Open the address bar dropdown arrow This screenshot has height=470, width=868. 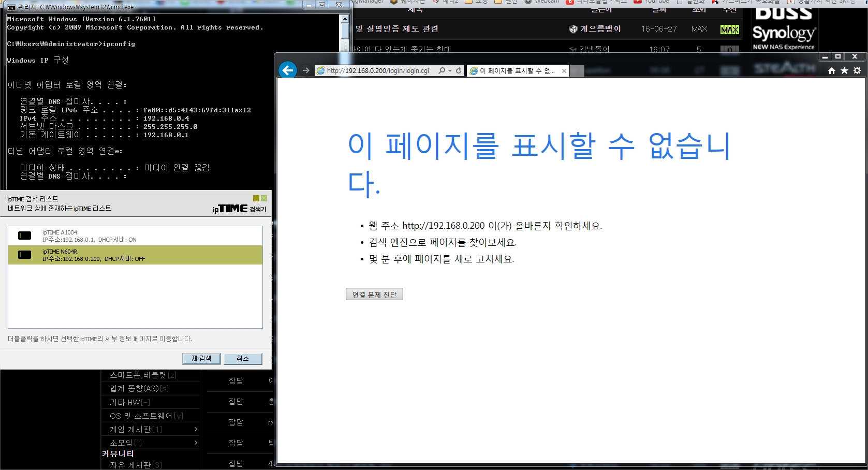tap(450, 71)
